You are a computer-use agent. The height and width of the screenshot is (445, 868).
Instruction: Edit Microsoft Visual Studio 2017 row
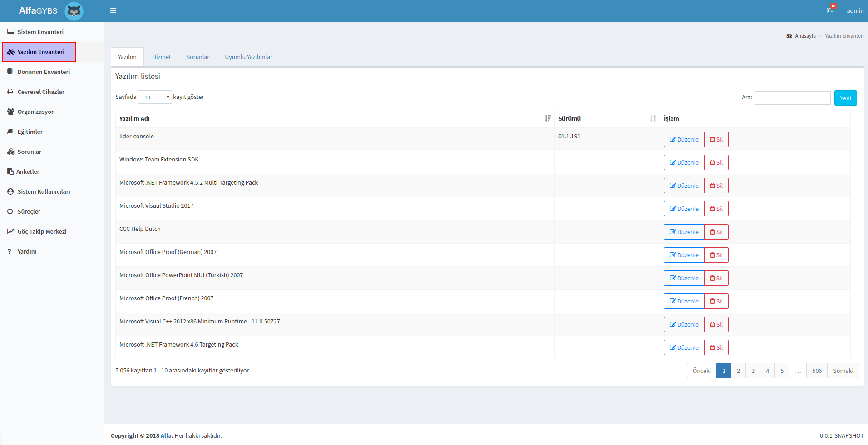click(684, 209)
